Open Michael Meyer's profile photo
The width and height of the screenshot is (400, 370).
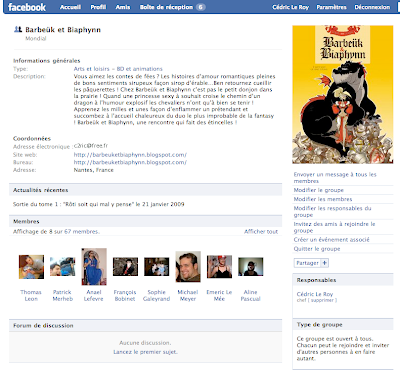point(188,267)
